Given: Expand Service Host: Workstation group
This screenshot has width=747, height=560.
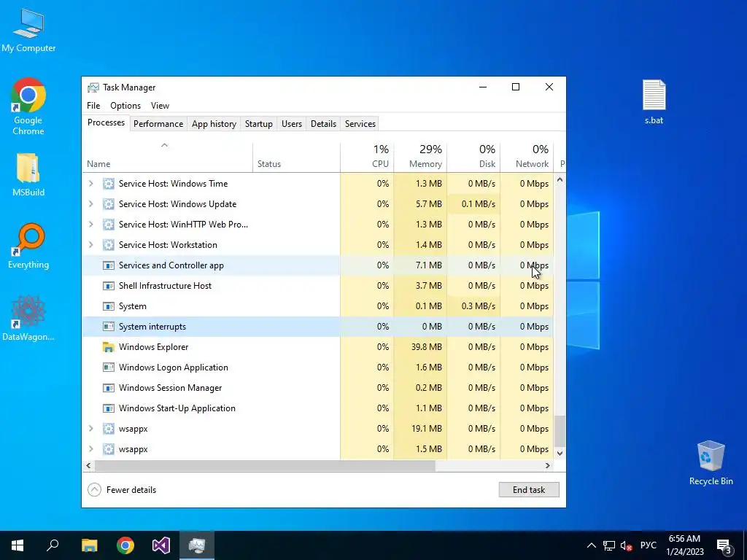Looking at the screenshot, I should 91,245.
